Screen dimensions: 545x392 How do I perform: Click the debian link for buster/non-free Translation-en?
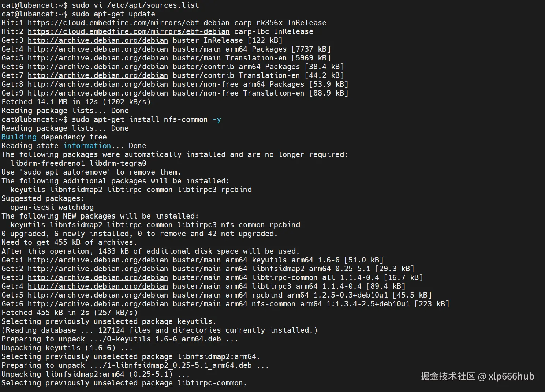pyautogui.click(x=98, y=93)
